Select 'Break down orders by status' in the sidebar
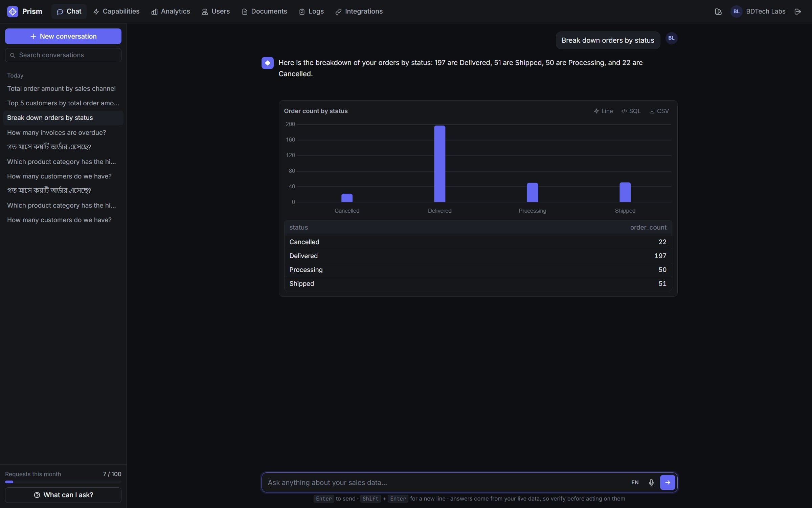812x508 pixels. (63, 118)
